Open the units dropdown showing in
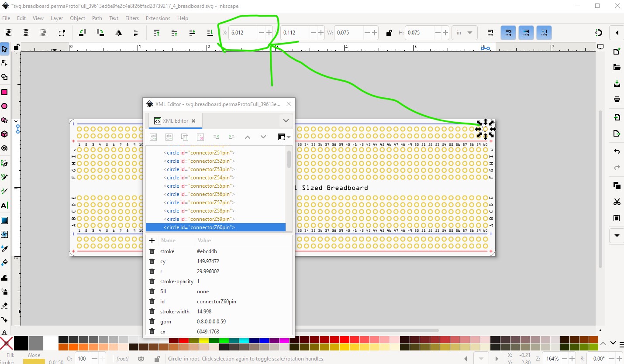The width and height of the screenshot is (624, 364). click(465, 33)
